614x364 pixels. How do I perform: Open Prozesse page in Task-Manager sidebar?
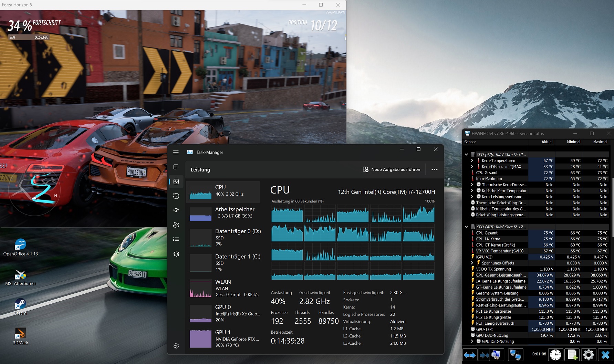point(176,167)
